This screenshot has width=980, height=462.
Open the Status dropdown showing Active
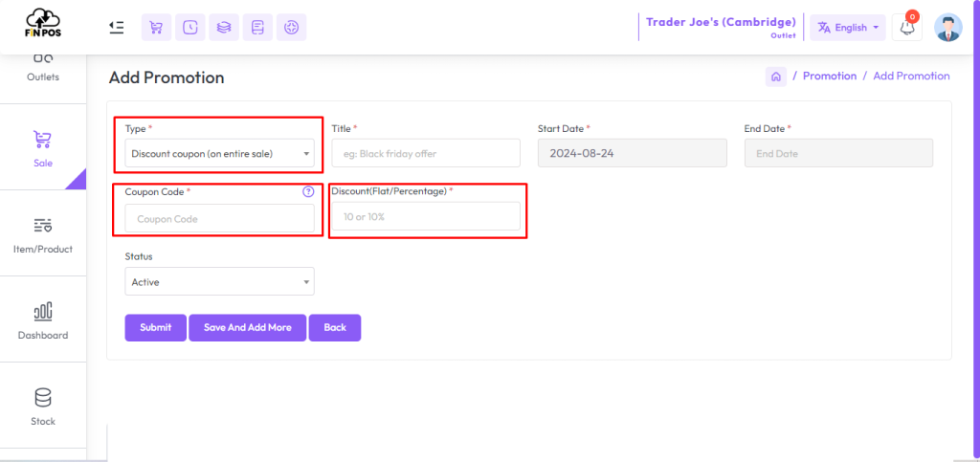219,281
